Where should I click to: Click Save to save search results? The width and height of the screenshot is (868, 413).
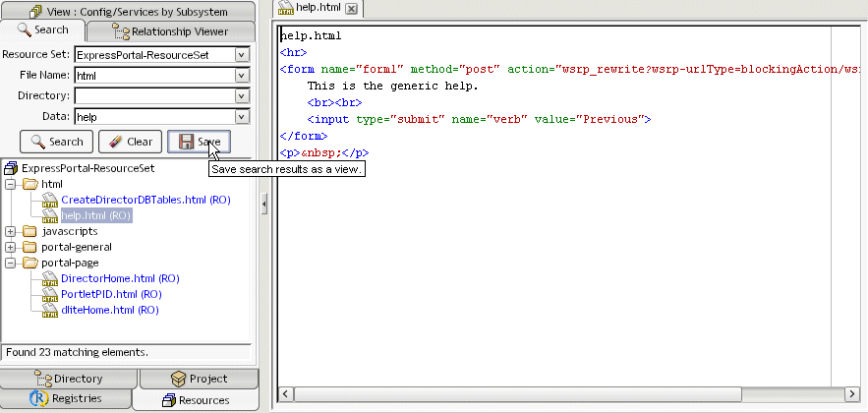click(199, 142)
